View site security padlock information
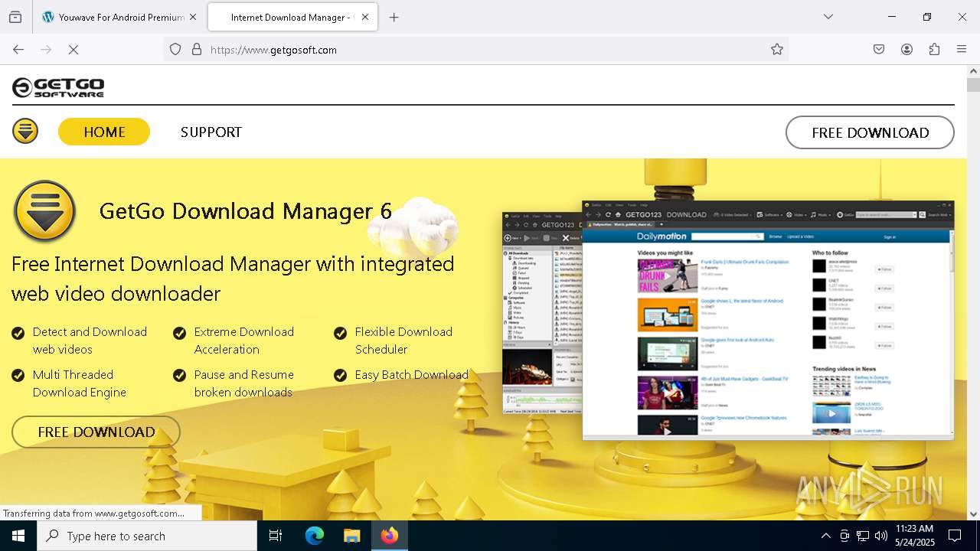980x551 pixels. 197,49
